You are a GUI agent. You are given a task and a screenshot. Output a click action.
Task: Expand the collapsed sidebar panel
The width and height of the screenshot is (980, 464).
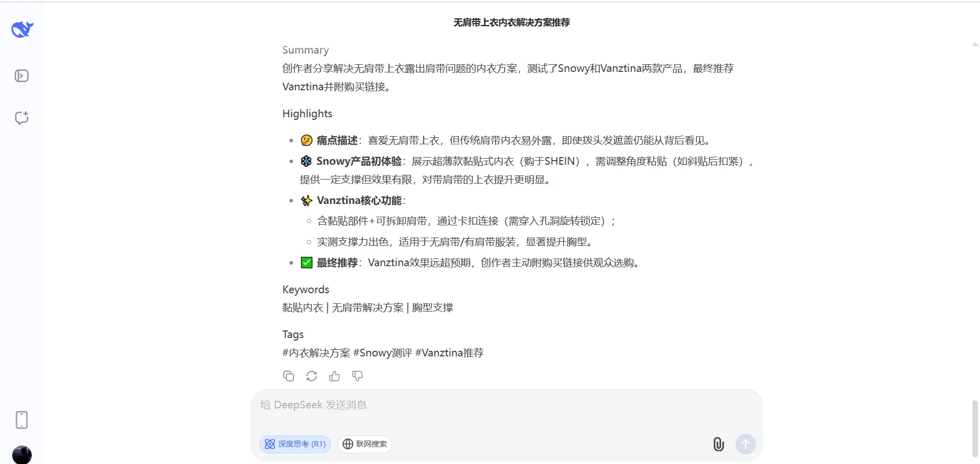click(x=21, y=75)
